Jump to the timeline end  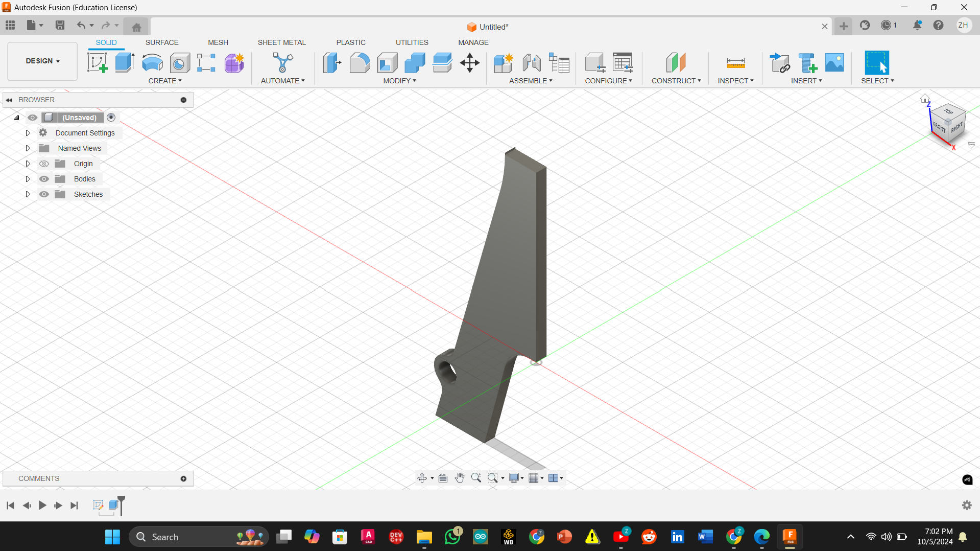coord(75,506)
